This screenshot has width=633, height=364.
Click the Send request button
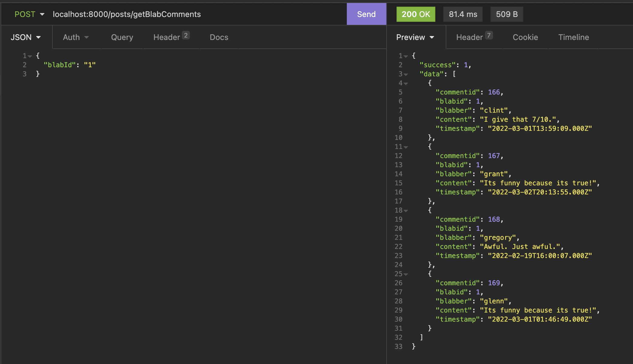[x=366, y=14]
